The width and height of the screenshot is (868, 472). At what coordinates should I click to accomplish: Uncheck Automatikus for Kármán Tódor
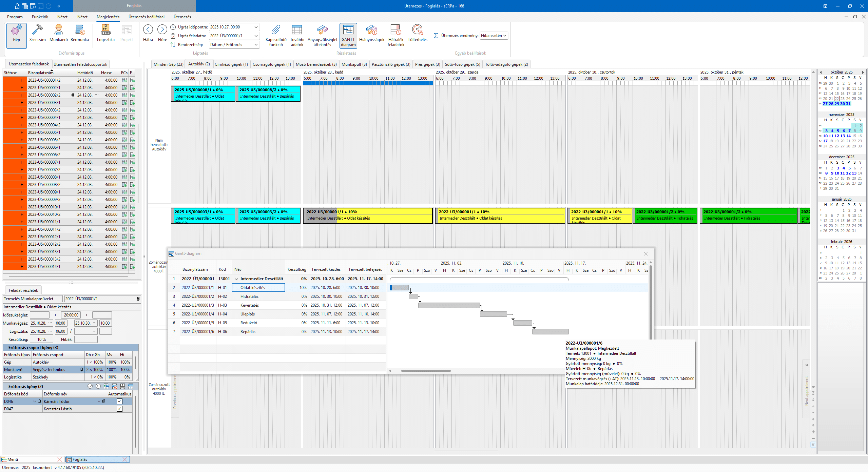point(119,401)
